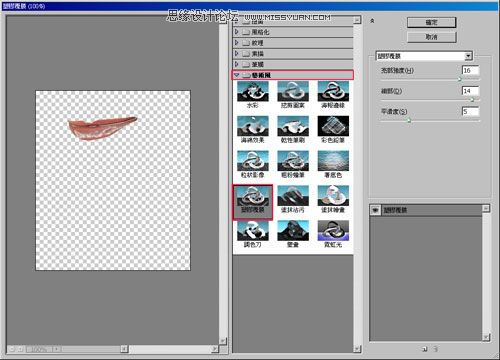500x360 pixels.
Task: Click the filter list scrollbar up arrow
Action: coord(357,20)
